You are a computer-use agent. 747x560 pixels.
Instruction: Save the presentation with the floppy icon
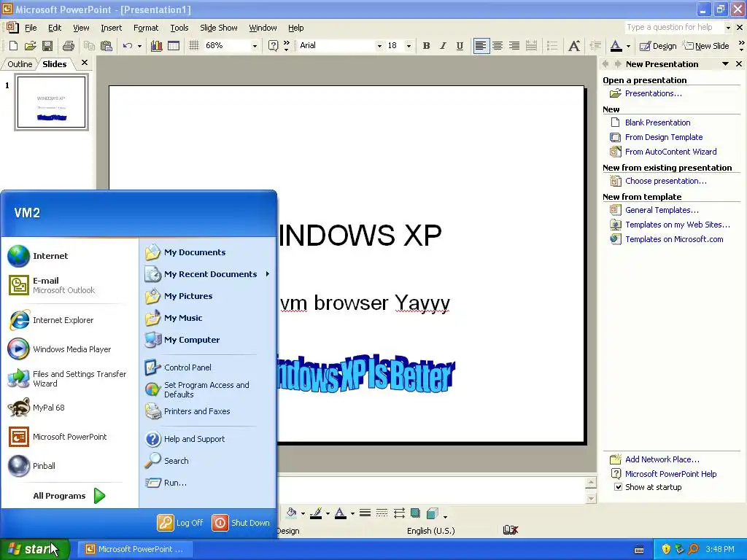(x=47, y=46)
